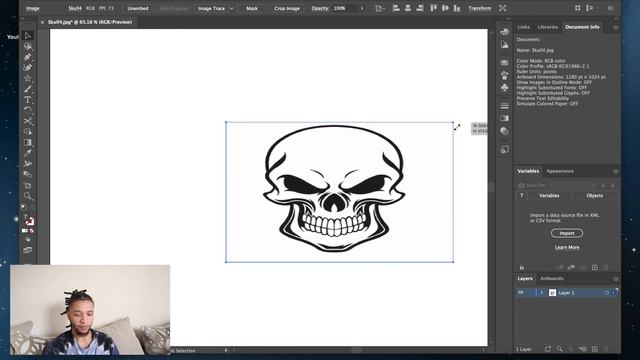Open the Document Info panel menu
Screen dimensions: 640x360
[616, 27]
